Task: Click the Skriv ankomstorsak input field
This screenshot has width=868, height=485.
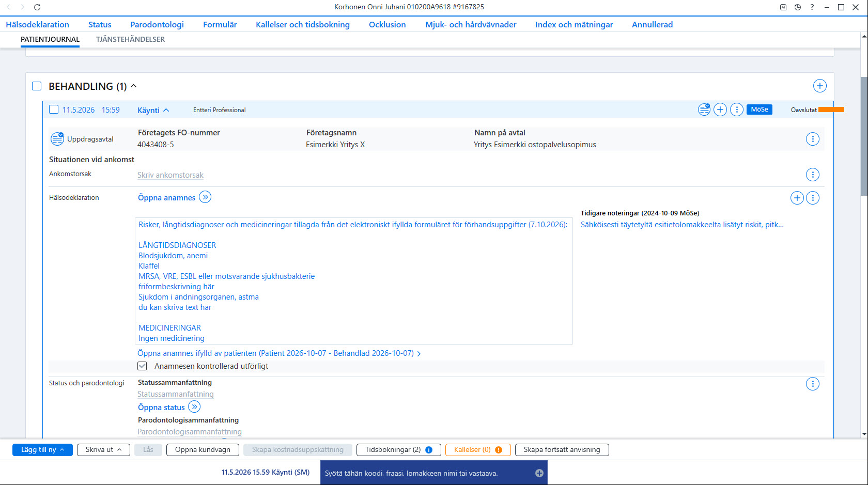Action: tap(171, 175)
